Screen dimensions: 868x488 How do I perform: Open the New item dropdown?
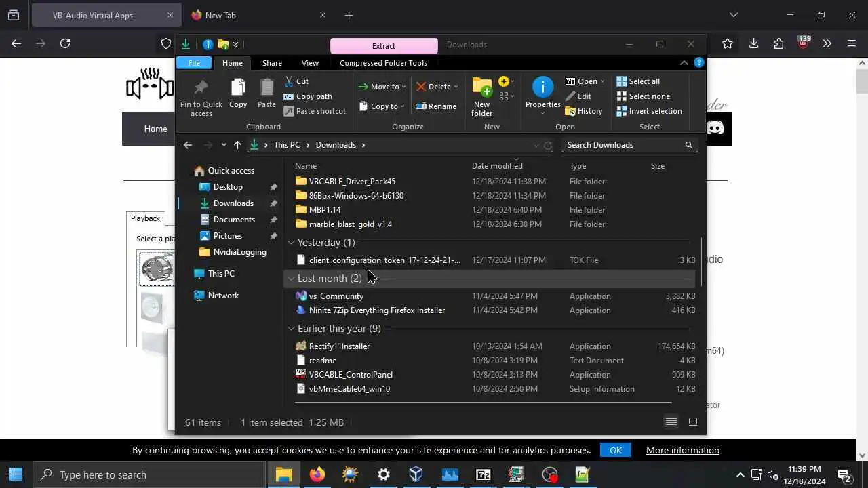[507, 81]
